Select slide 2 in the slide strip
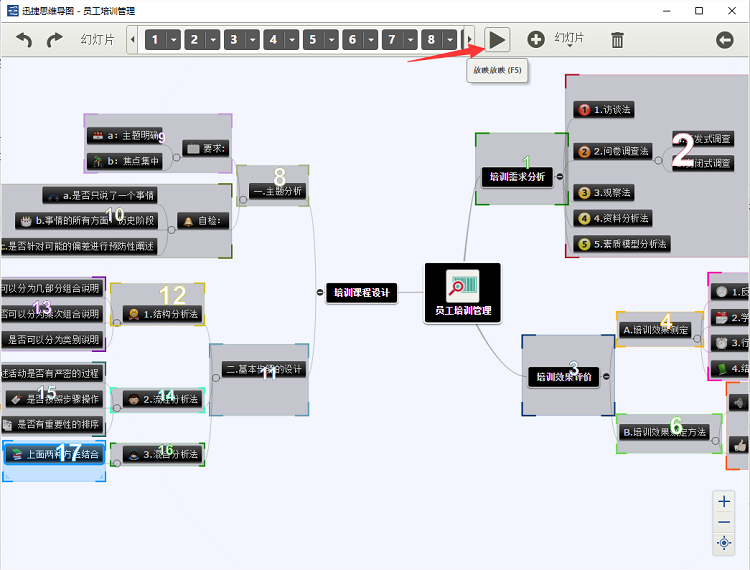 195,40
